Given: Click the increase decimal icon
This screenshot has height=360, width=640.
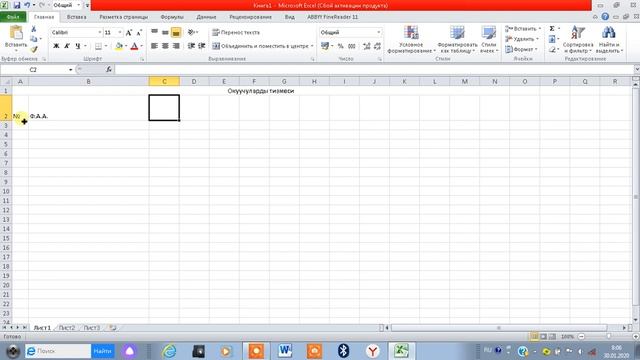Looking at the screenshot, I should pyautogui.click(x=367, y=46).
